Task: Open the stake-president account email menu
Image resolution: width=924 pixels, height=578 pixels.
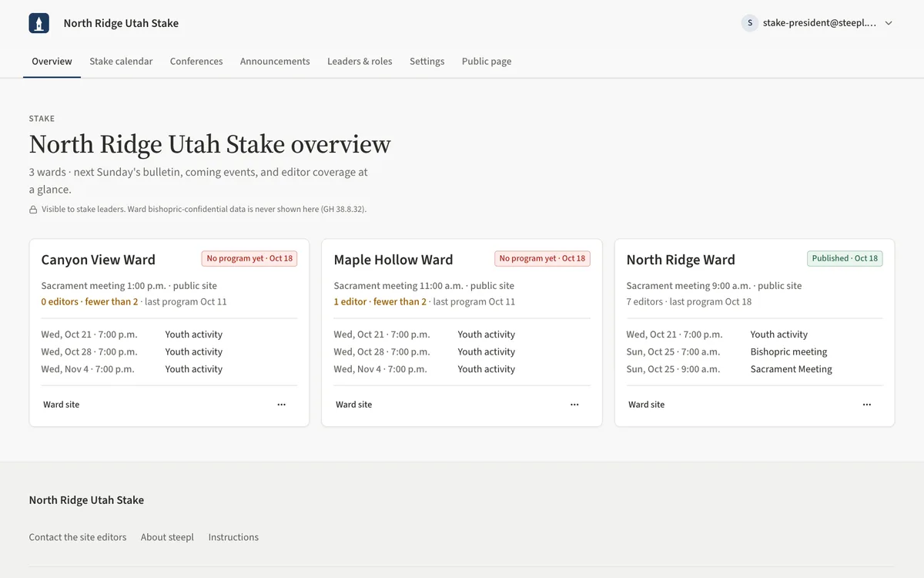Action: (818, 23)
